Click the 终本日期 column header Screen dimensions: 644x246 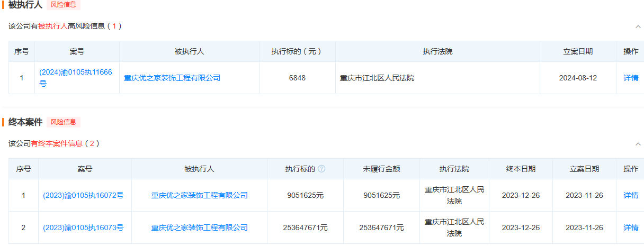[x=521, y=169]
